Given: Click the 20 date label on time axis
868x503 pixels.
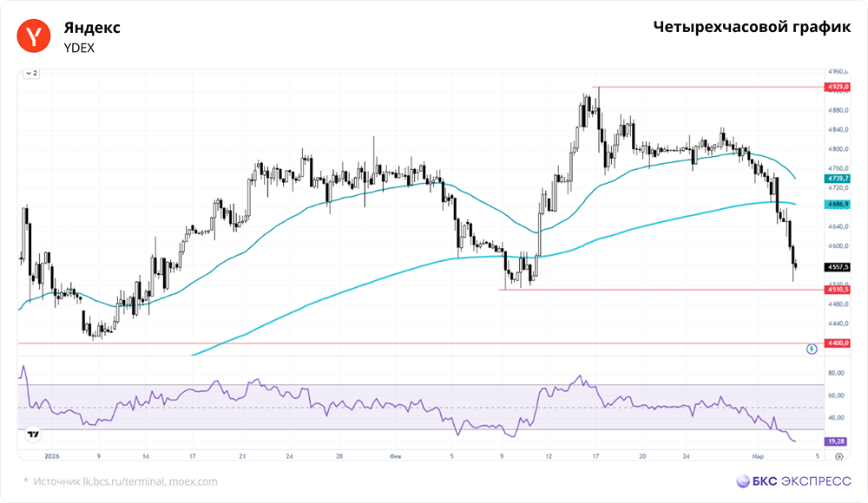Looking at the screenshot, I should tap(642, 456).
